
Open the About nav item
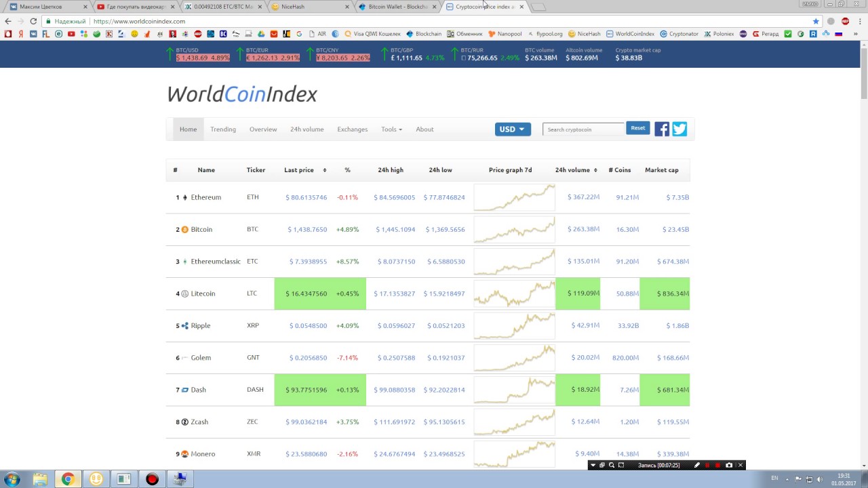425,129
